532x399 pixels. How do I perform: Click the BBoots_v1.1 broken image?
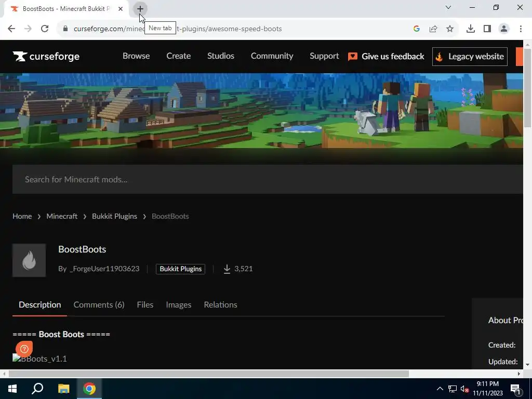39,358
